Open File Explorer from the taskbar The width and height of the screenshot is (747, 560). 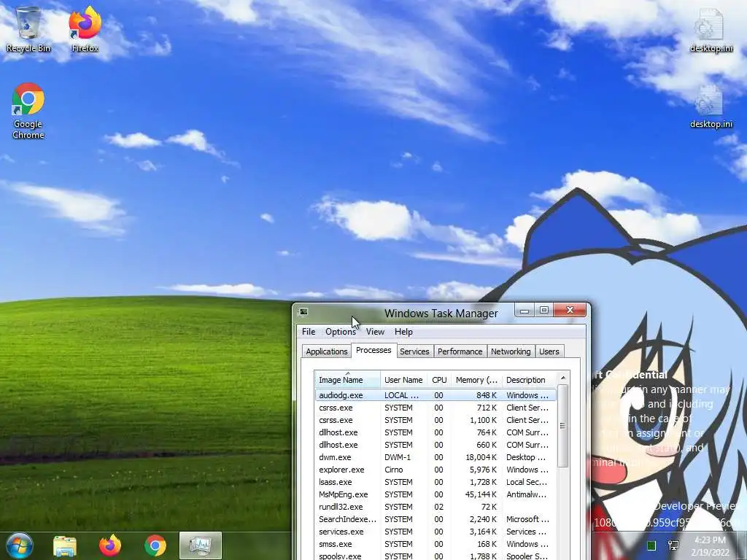coord(65,545)
